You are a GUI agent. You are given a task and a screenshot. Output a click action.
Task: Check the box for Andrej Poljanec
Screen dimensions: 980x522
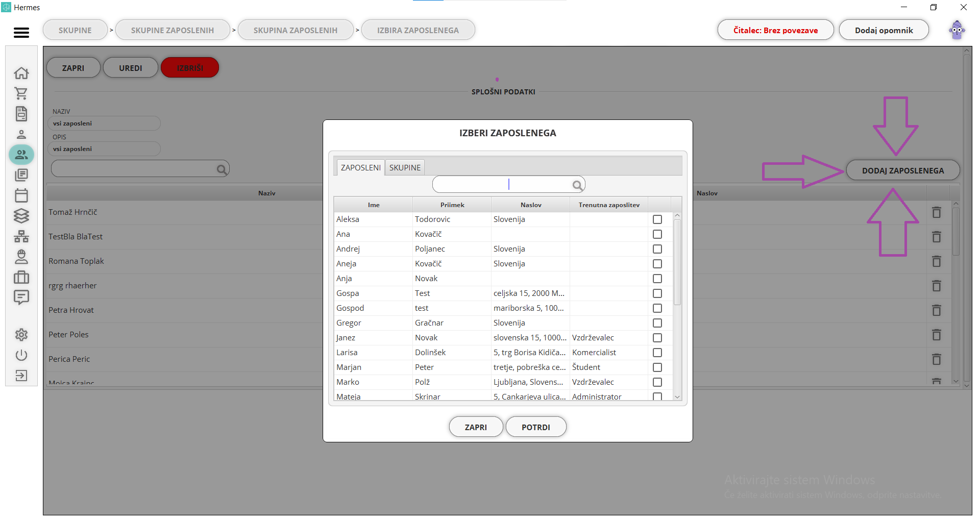tap(657, 249)
